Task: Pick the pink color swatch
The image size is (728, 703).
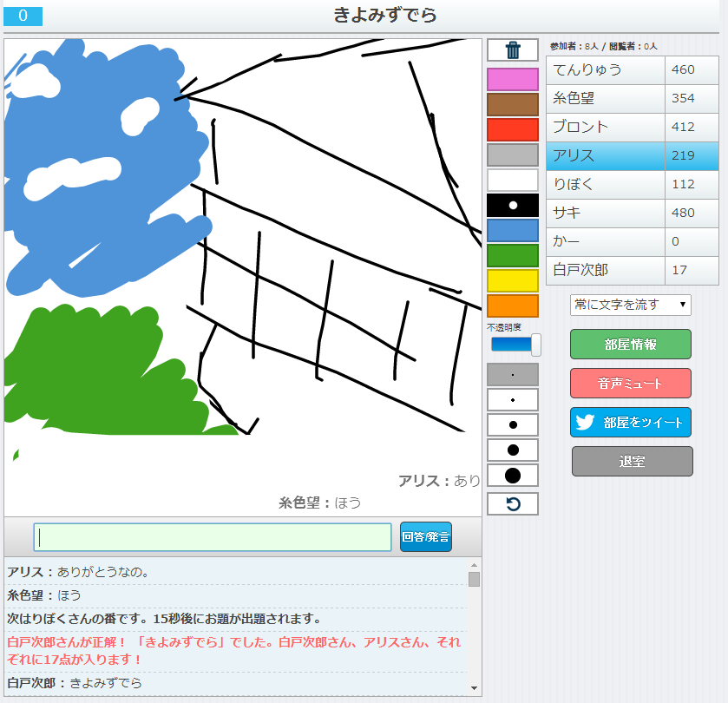Action: pos(513,79)
